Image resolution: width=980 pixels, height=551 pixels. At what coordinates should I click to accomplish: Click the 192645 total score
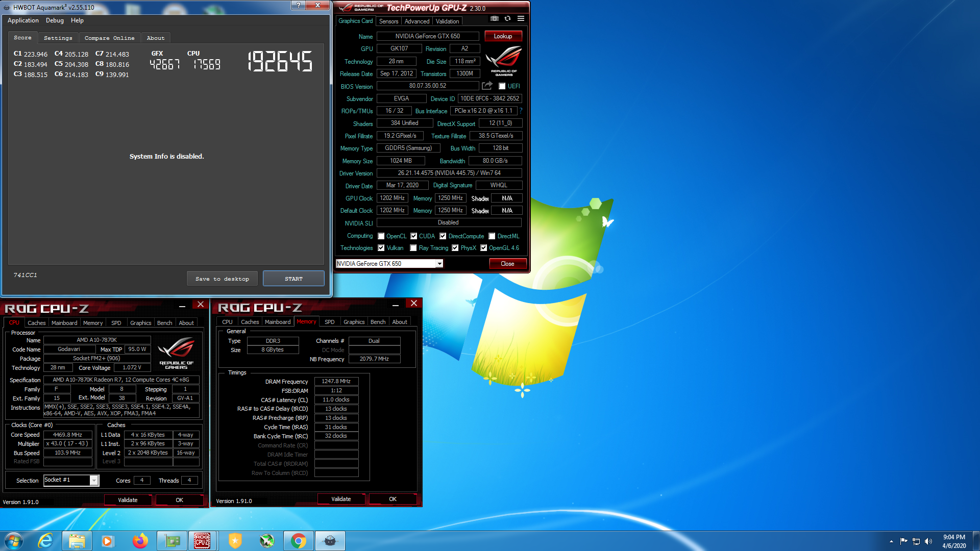coord(280,61)
